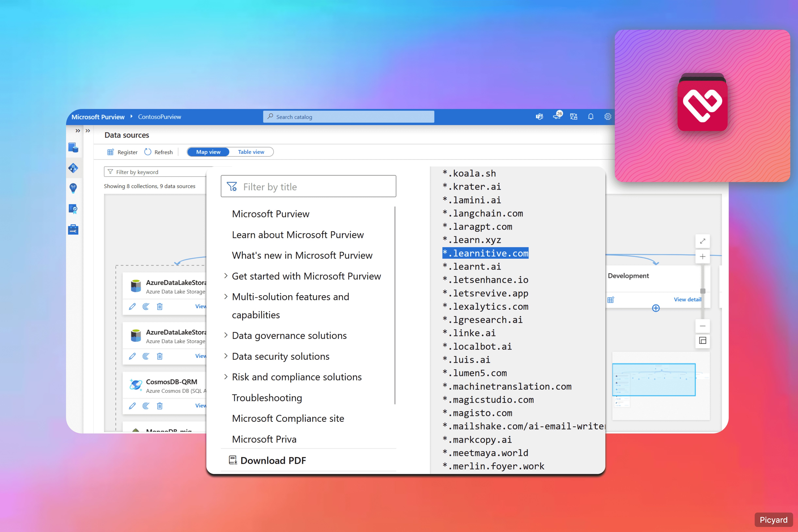798x532 pixels.
Task: Open the Insights lightbulb sidebar icon
Action: (73, 188)
